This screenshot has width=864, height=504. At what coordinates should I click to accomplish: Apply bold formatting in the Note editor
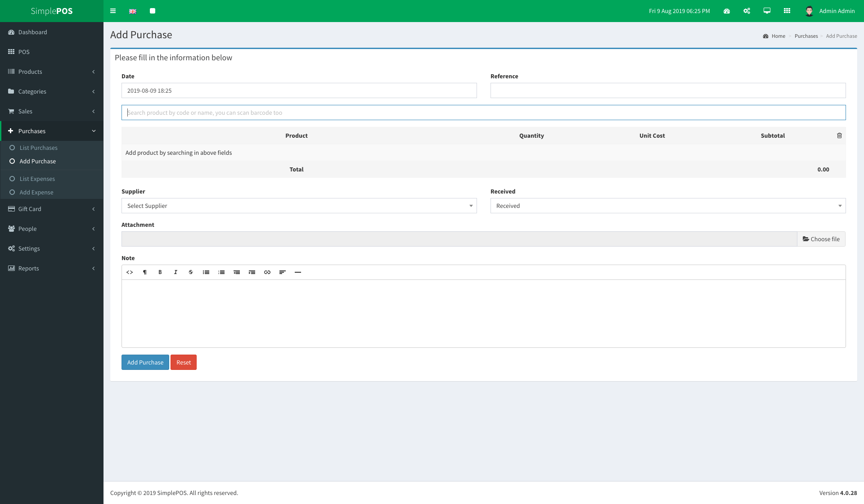160,272
